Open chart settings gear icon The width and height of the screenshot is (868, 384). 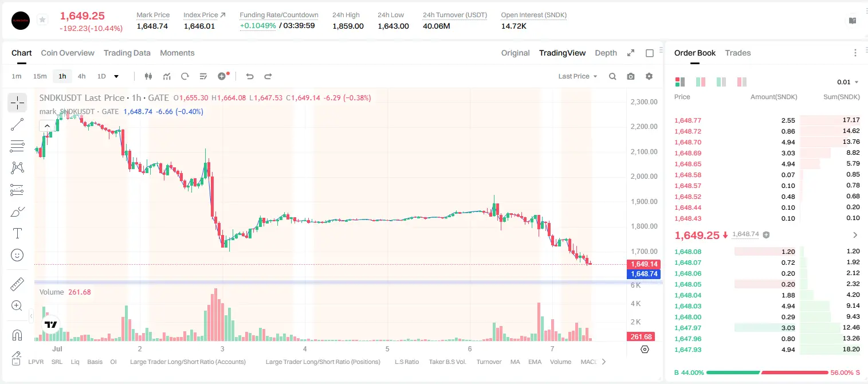pyautogui.click(x=649, y=76)
